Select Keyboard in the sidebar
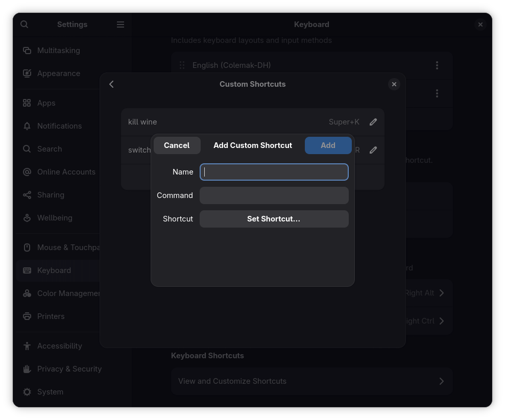Screen dimensions: 505x420 58,270
